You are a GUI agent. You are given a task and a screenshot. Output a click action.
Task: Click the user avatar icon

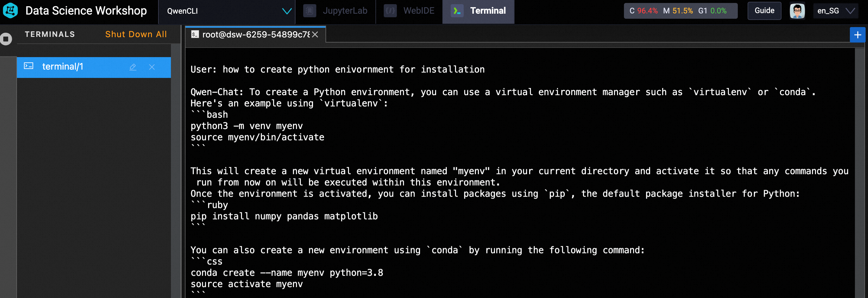[x=797, y=11]
